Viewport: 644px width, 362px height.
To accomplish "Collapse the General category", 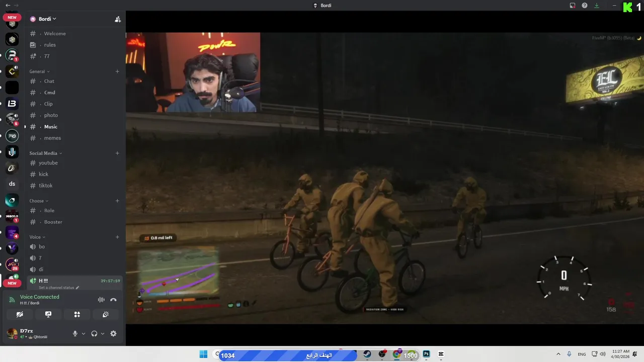I will coord(40,71).
